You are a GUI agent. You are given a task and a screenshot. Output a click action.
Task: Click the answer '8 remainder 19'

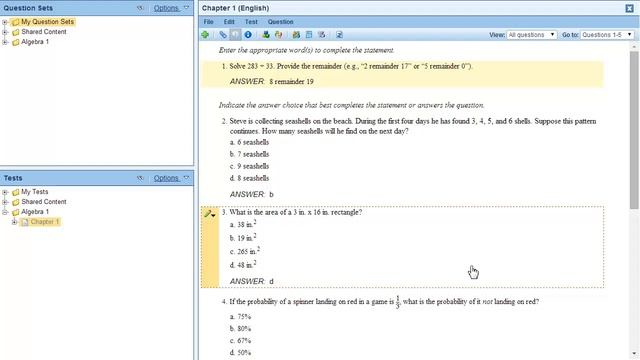tap(291, 82)
